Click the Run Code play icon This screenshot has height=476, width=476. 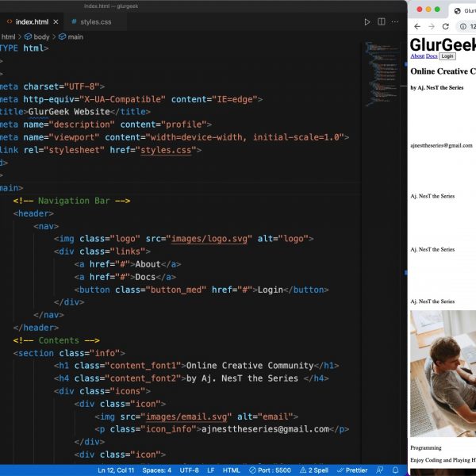click(x=367, y=22)
